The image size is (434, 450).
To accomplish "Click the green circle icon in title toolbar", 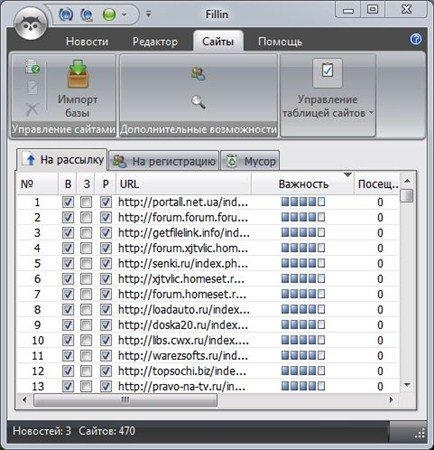I will coord(109,15).
